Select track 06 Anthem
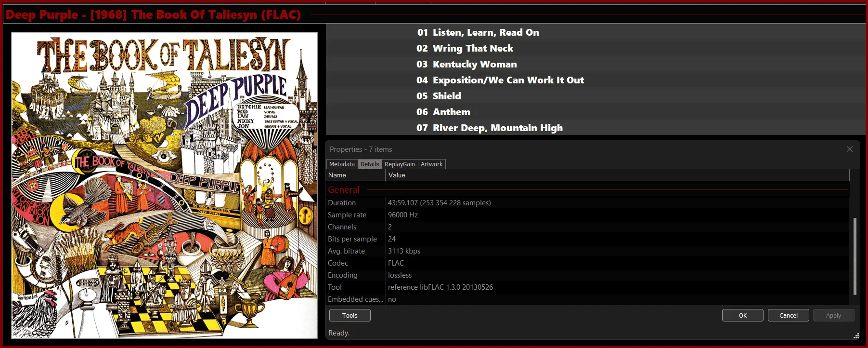The width and height of the screenshot is (868, 348). pos(596,112)
